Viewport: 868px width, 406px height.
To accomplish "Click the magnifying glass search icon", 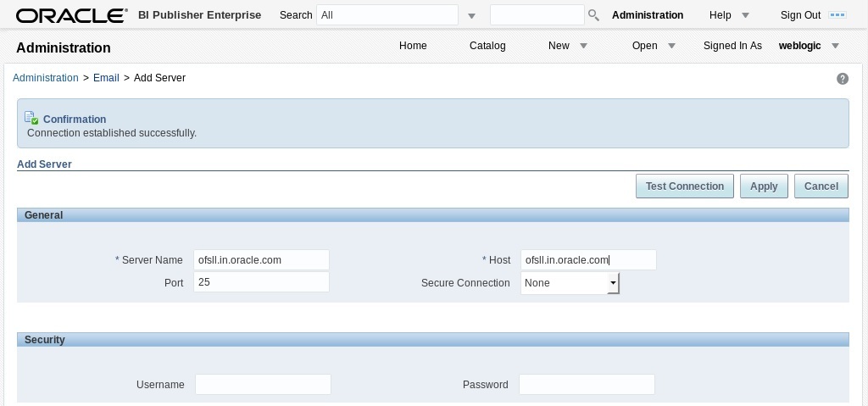I will tap(593, 15).
